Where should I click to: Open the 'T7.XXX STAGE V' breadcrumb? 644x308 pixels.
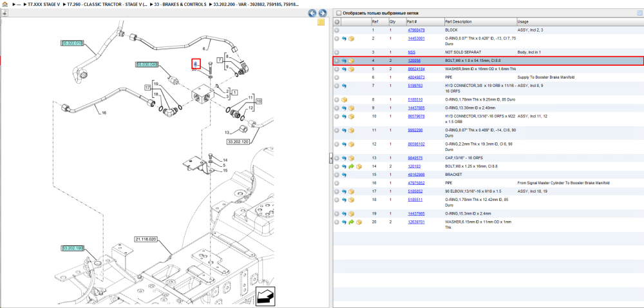44,4
